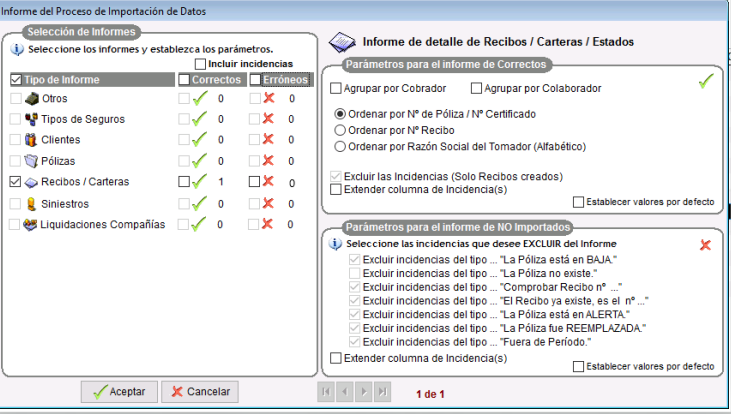Click the Siniestros icon
This screenshot has height=414, width=731.
[x=31, y=204]
